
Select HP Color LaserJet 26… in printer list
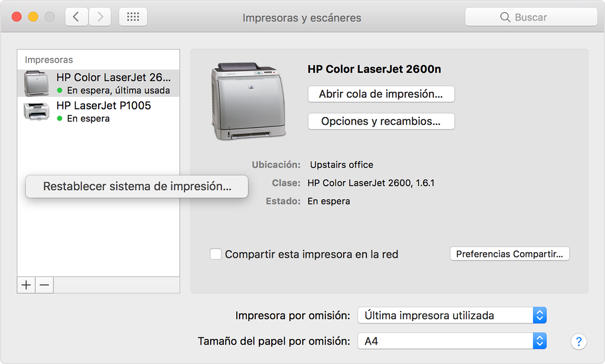click(98, 83)
